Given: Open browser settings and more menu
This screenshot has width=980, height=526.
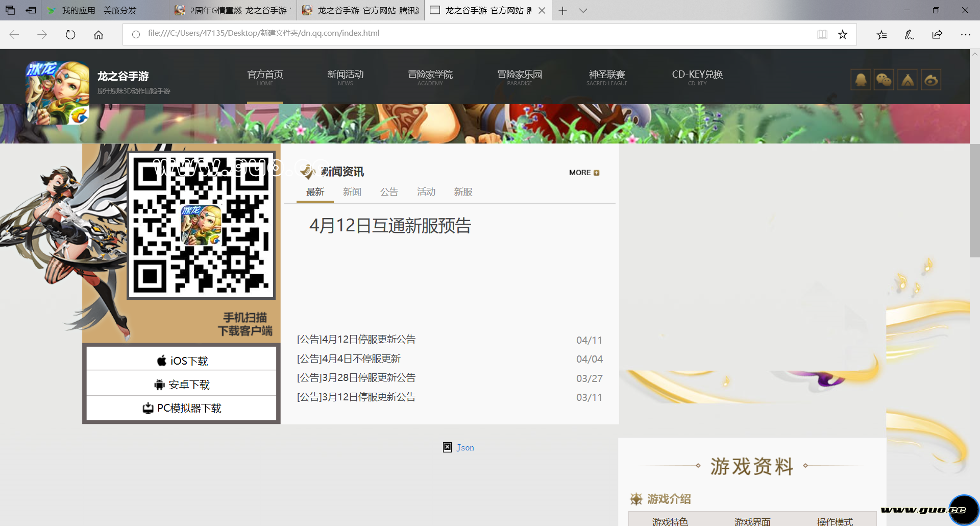Looking at the screenshot, I should [965, 35].
